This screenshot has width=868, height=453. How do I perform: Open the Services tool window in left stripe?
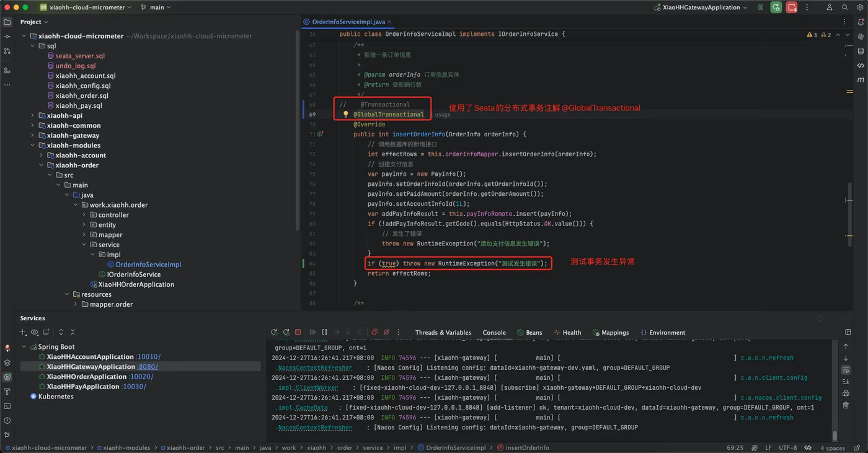coord(7,377)
